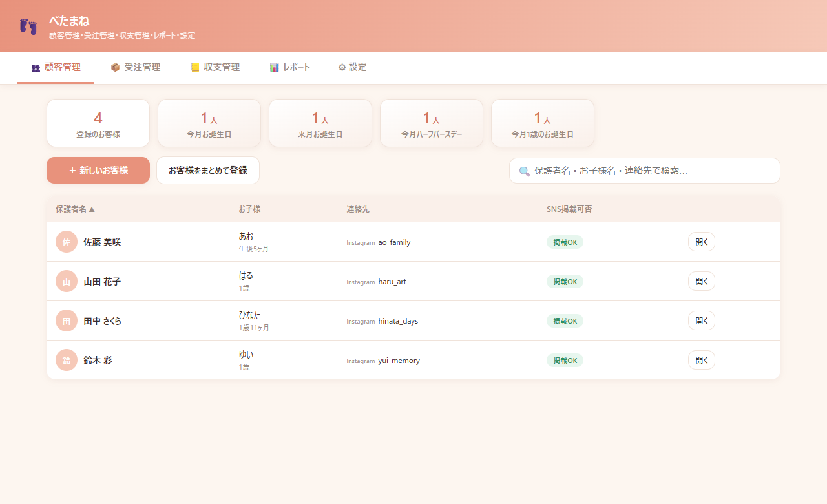Click the 鈴 avatar for 鈴木 彩
Image resolution: width=827 pixels, height=504 pixels.
[67, 361]
